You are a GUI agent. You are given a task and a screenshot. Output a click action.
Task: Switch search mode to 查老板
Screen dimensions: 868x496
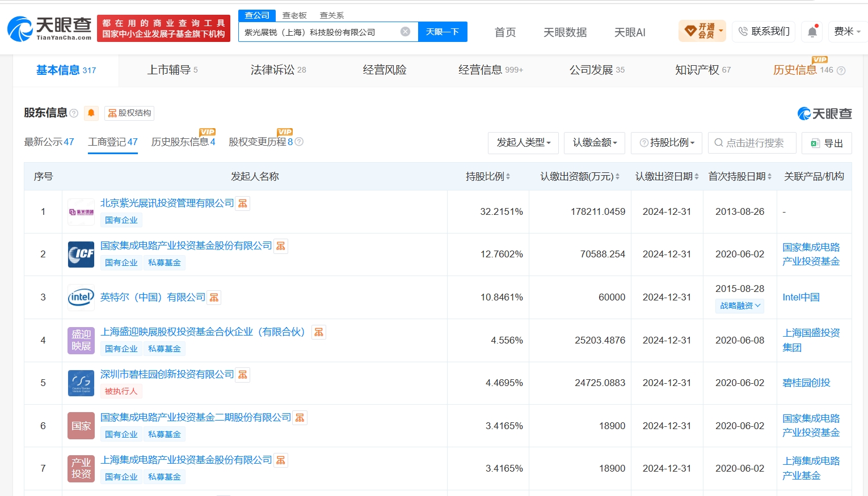294,15
